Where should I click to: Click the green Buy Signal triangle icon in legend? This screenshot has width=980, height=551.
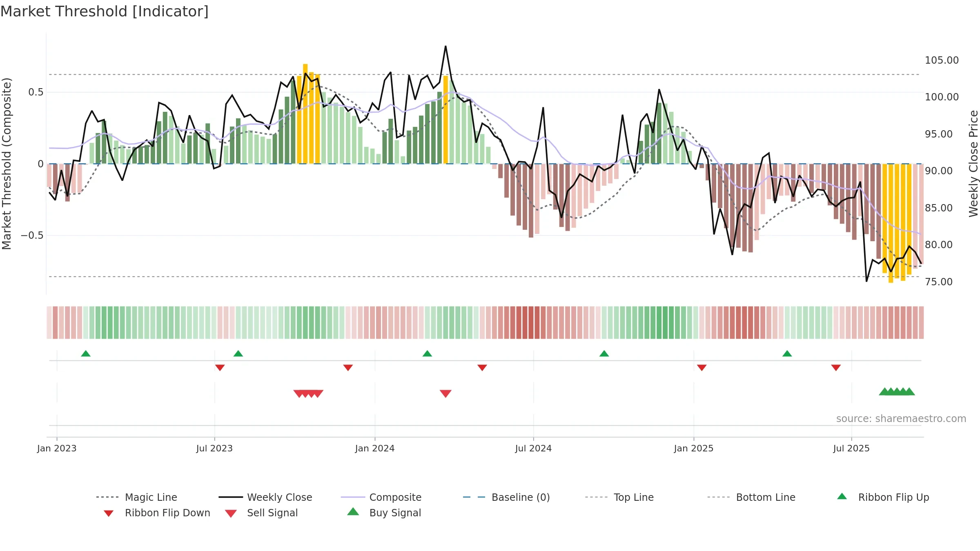(353, 511)
